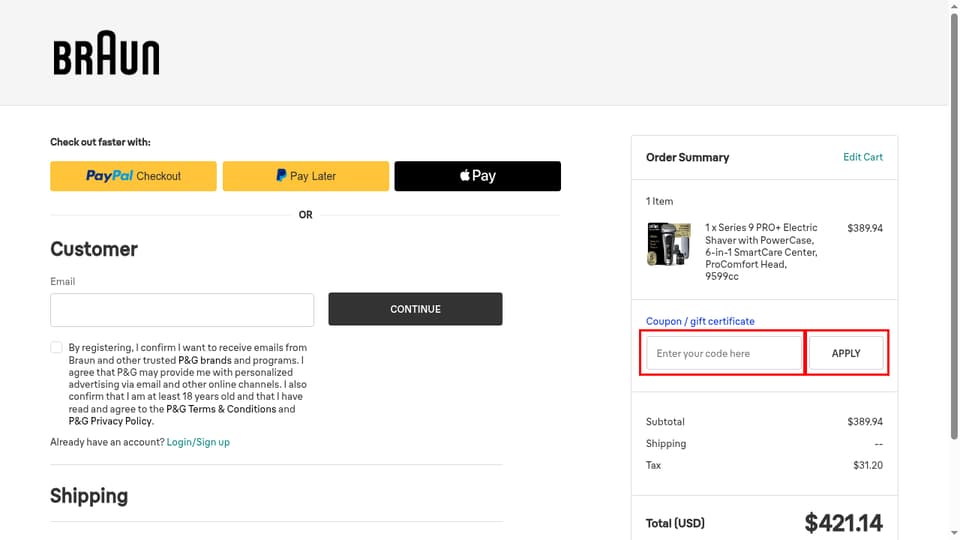The height and width of the screenshot is (540, 960).
Task: Toggle the Coupon / gift certificate link
Action: pos(700,321)
